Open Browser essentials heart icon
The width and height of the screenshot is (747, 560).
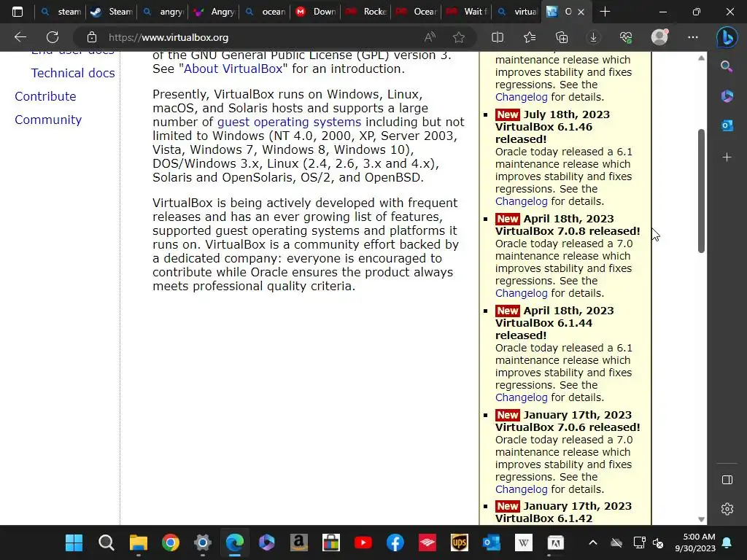tap(626, 37)
